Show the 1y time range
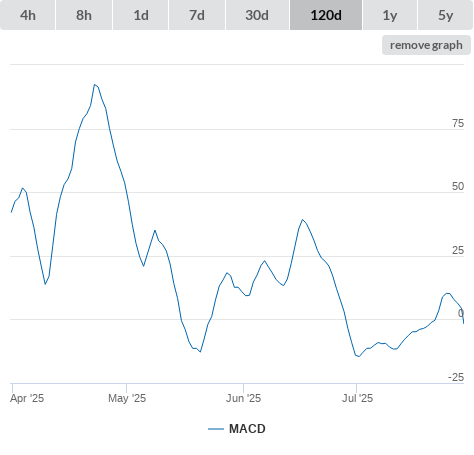474x455 pixels. (x=390, y=15)
